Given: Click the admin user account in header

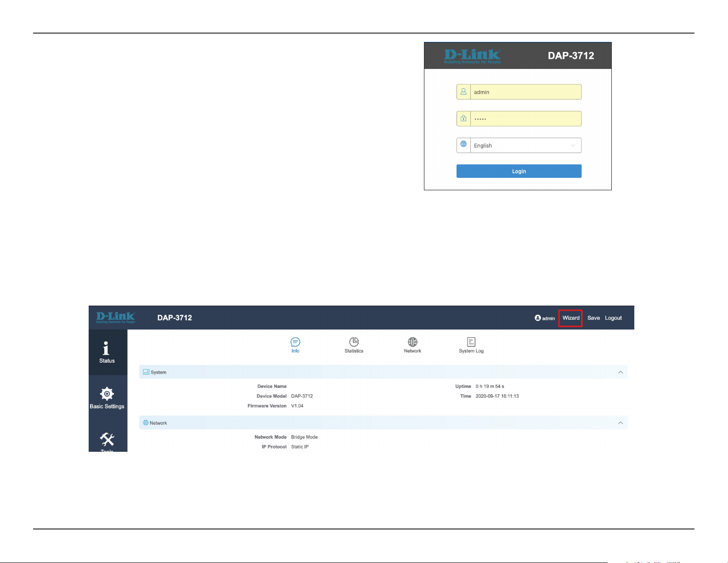Looking at the screenshot, I should (x=545, y=318).
